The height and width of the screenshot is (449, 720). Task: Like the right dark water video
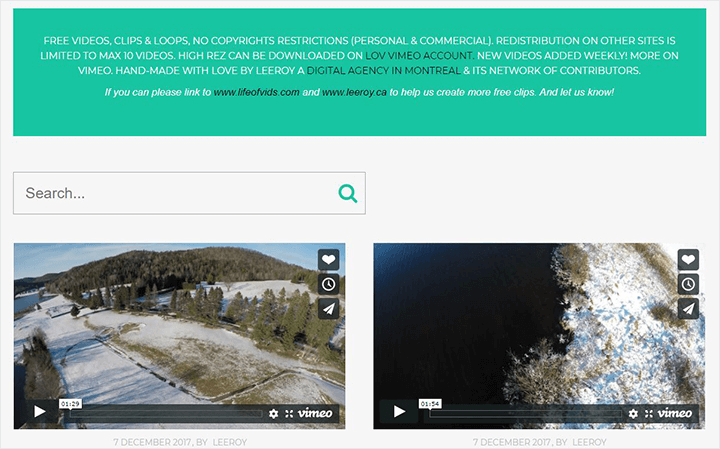coord(688,260)
